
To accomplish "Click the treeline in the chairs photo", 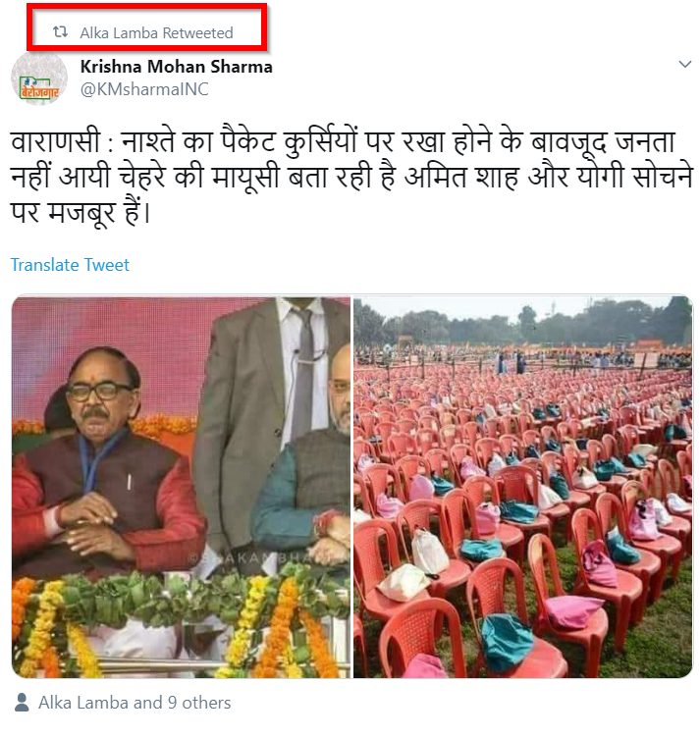I will tap(522, 325).
